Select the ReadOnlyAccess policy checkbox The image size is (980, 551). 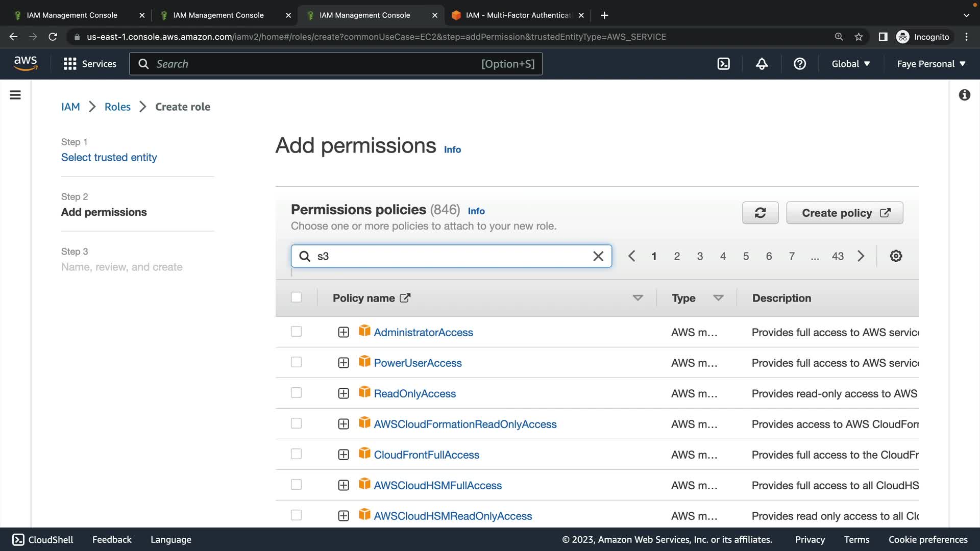coord(296,393)
